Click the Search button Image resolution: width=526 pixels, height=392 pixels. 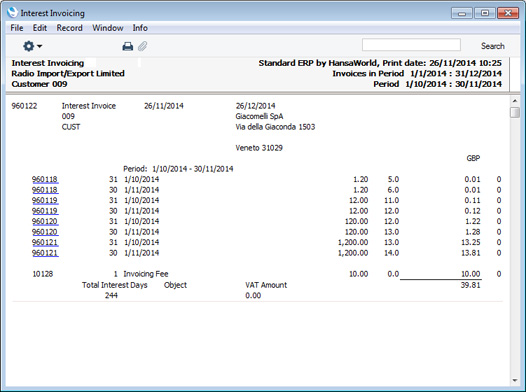coord(492,46)
